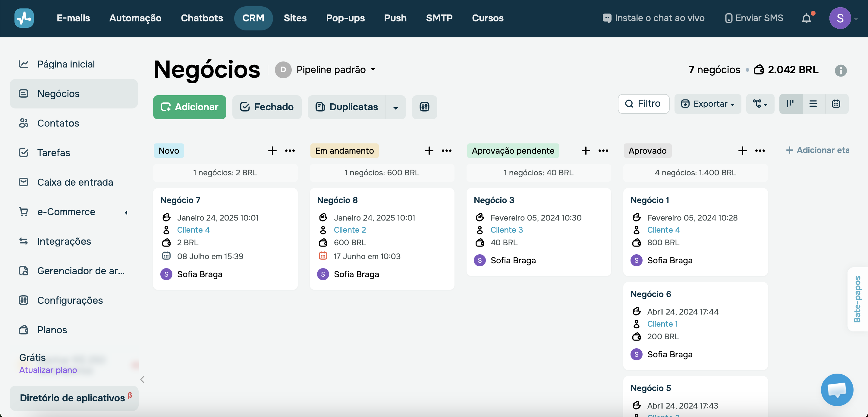The width and height of the screenshot is (868, 417).
Task: Open the Pipeline padrão dropdown
Action: (x=325, y=70)
